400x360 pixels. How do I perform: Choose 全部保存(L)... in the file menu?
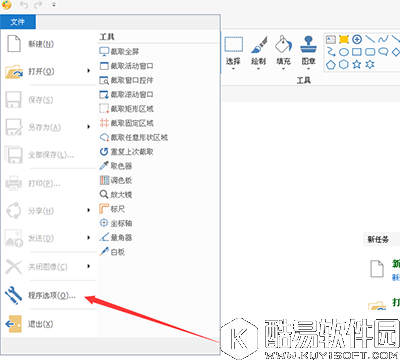pyautogui.click(x=51, y=155)
